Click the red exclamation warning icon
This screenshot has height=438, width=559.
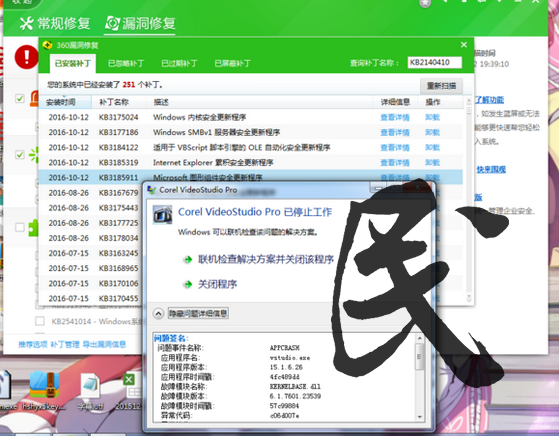point(26,57)
